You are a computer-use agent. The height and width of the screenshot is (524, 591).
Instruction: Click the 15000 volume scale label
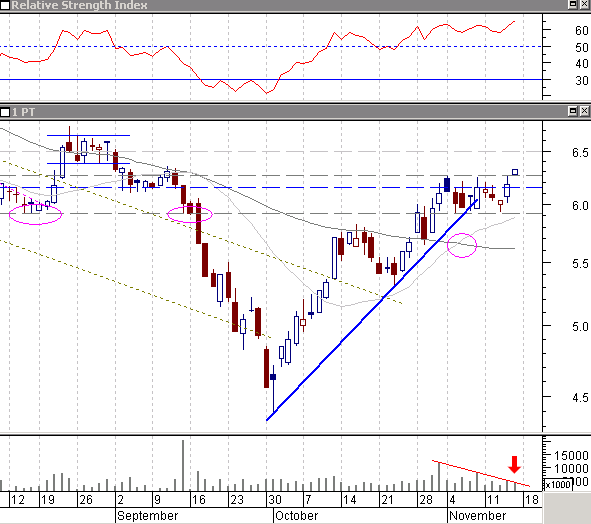click(571, 456)
